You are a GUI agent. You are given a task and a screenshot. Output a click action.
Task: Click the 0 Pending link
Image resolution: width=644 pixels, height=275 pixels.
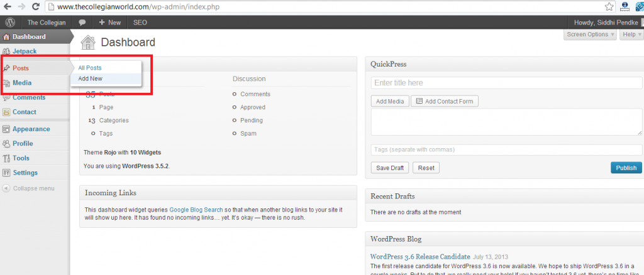pyautogui.click(x=248, y=121)
